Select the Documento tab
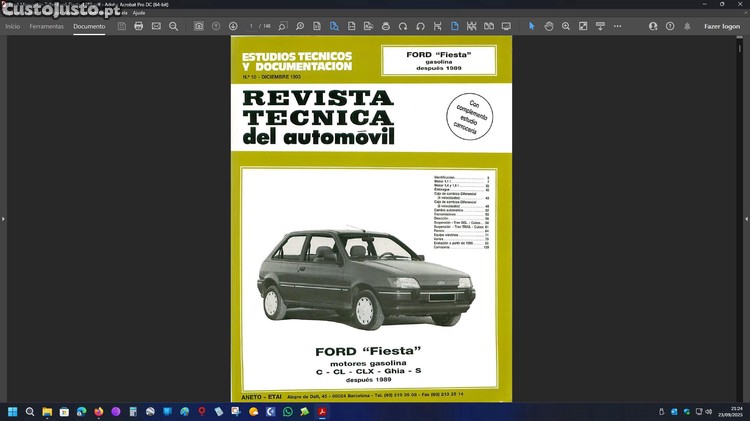The image size is (750, 421). (89, 26)
